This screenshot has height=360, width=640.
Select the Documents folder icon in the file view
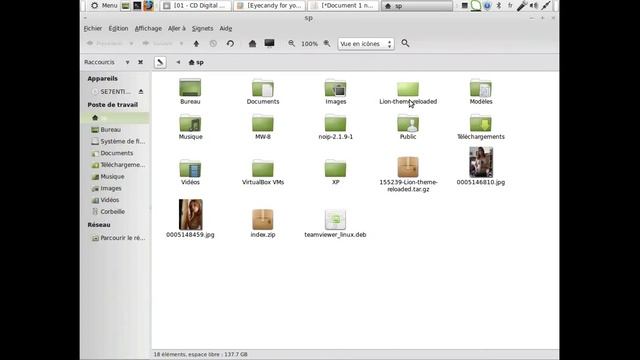263,88
